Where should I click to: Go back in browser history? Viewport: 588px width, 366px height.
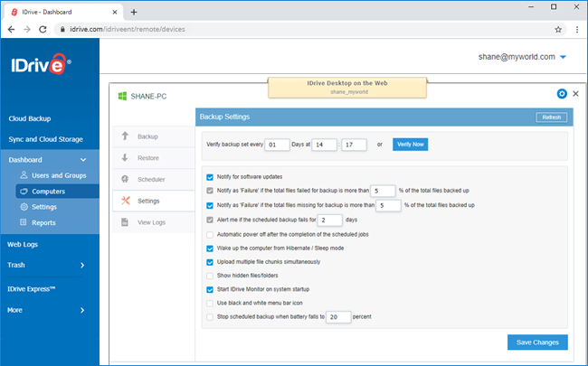pos(11,29)
